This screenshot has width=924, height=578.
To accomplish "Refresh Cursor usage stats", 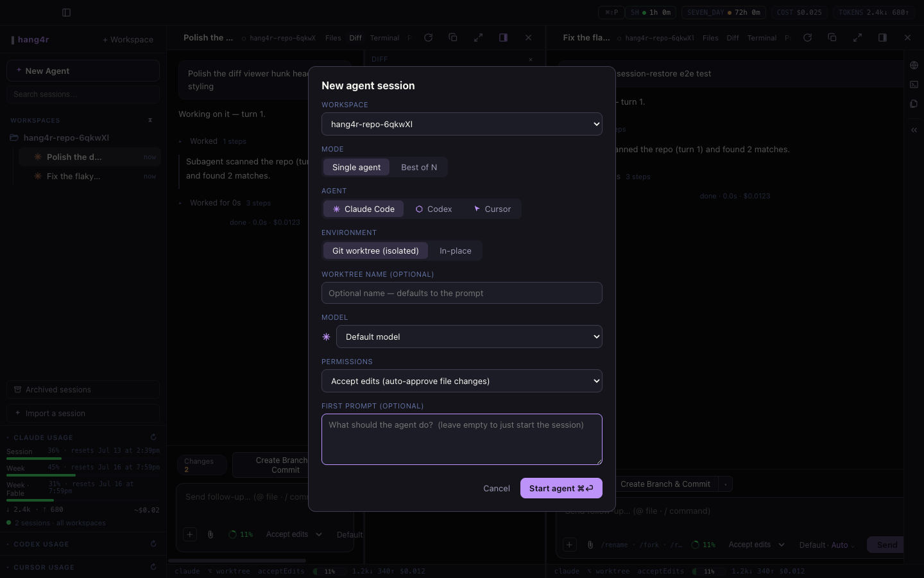I will pos(153,567).
